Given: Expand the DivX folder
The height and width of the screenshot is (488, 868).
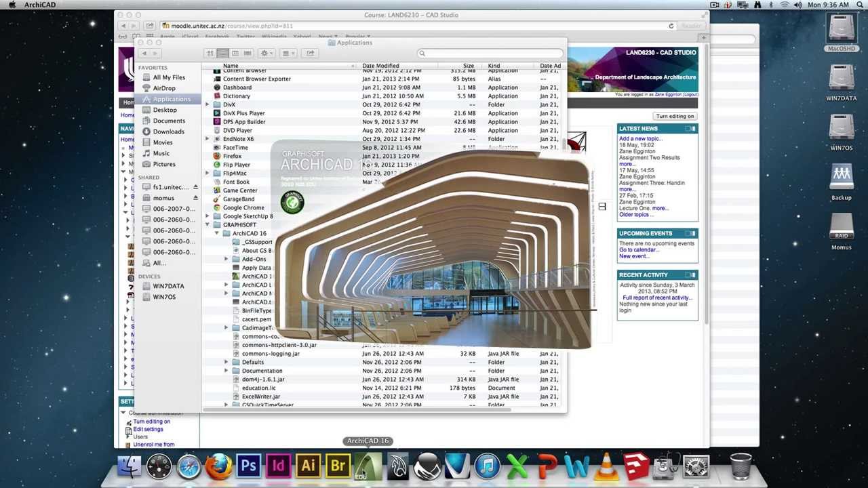Looking at the screenshot, I should point(208,104).
